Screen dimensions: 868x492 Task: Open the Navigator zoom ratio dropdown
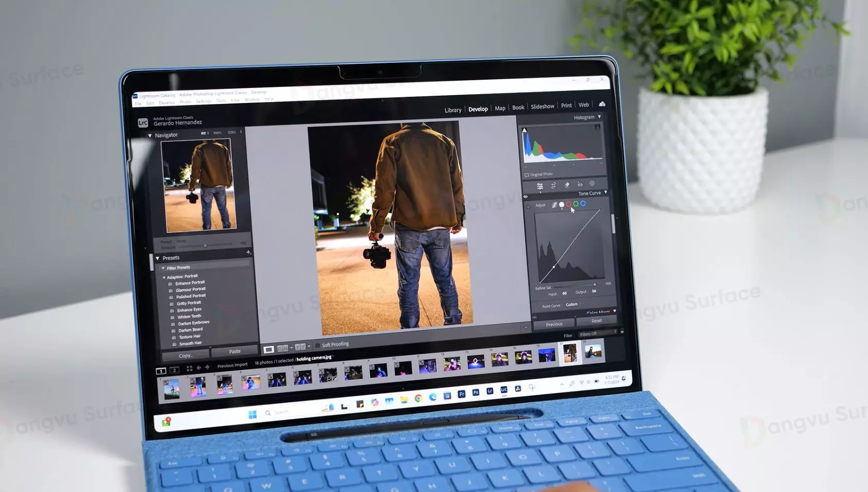(x=240, y=132)
